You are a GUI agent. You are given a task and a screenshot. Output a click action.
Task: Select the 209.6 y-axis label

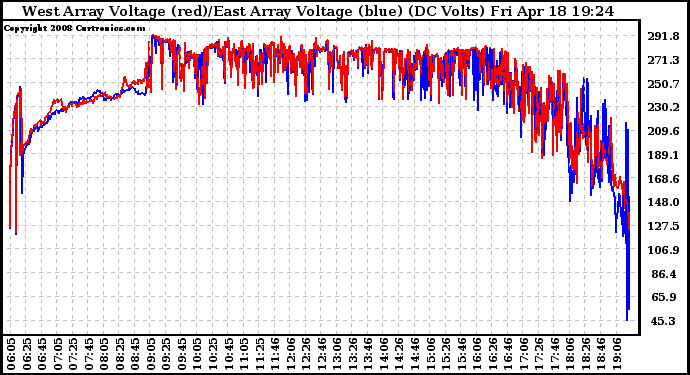click(663, 131)
